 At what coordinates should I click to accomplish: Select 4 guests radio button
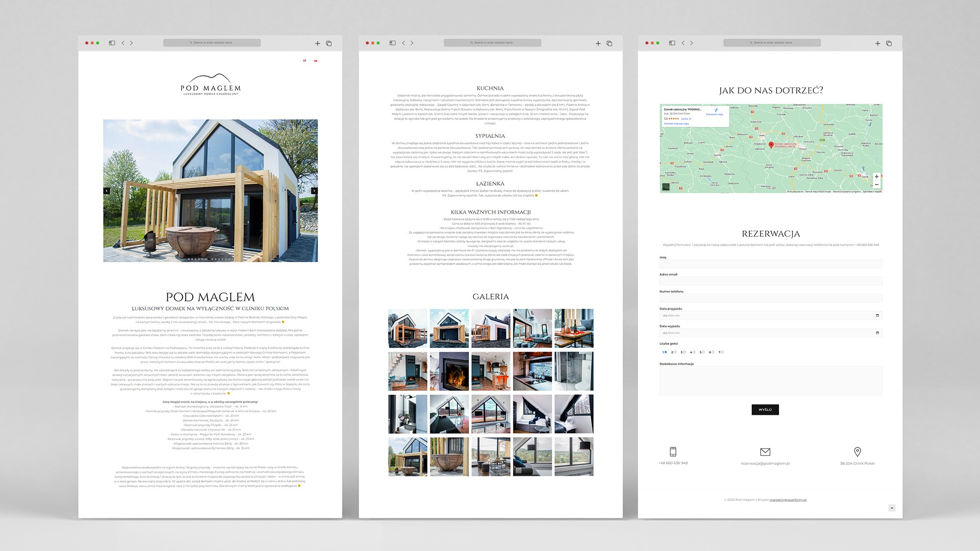coord(694,352)
